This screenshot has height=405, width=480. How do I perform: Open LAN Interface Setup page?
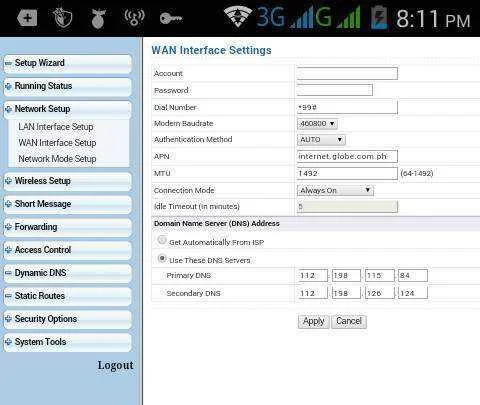(x=56, y=127)
